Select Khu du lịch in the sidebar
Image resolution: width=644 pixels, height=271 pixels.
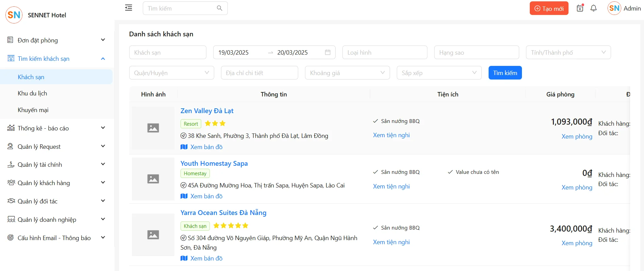click(x=32, y=93)
